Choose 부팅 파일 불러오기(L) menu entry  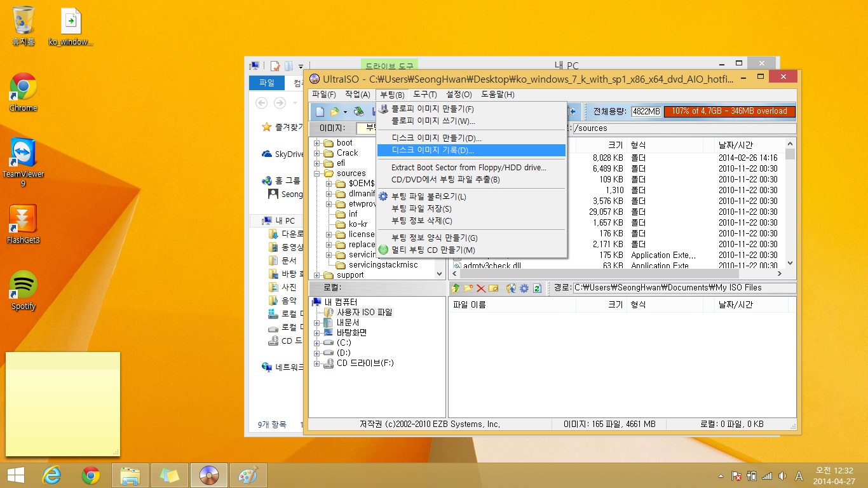[471, 197]
